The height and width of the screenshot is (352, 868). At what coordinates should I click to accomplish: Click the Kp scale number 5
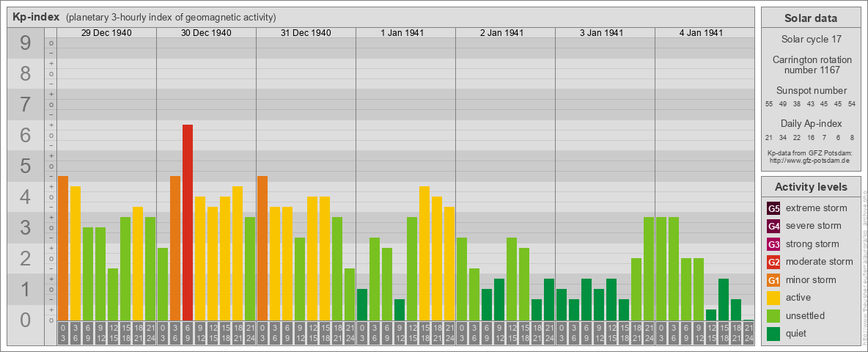click(x=26, y=166)
